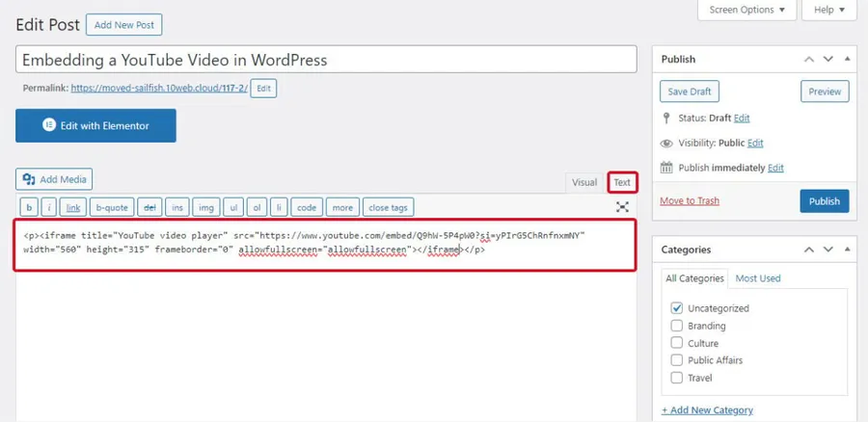The height and width of the screenshot is (422, 868).
Task: Select Most Used categories tab
Action: pos(758,278)
